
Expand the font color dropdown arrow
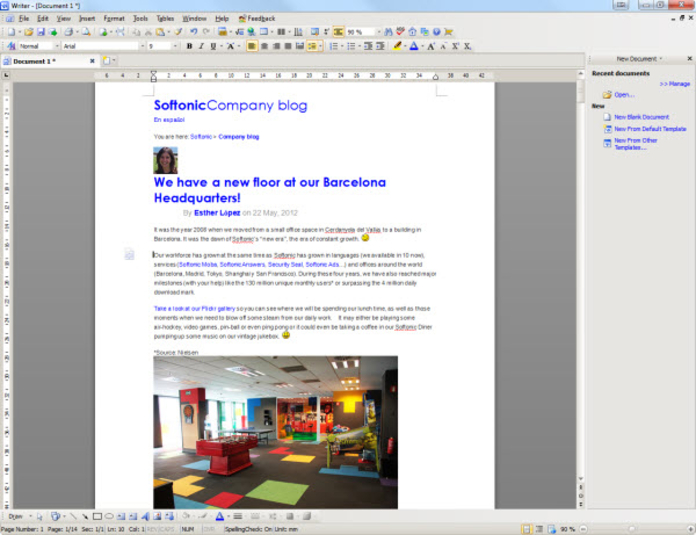[x=422, y=46]
